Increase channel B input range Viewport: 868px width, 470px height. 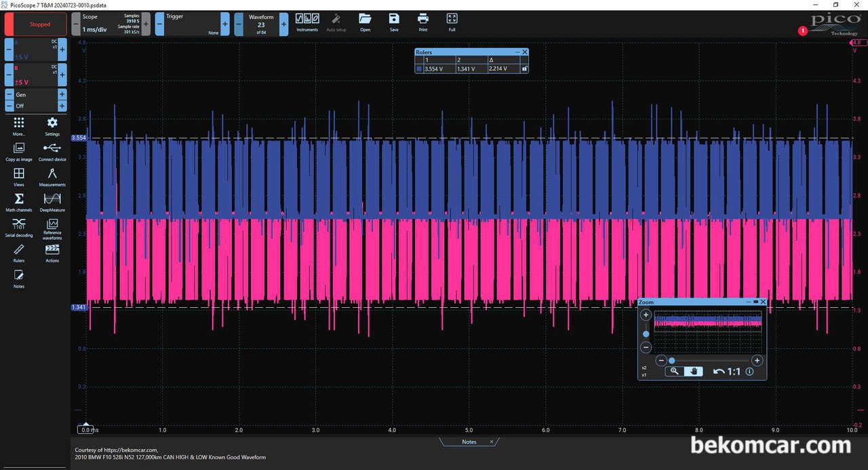coord(62,75)
